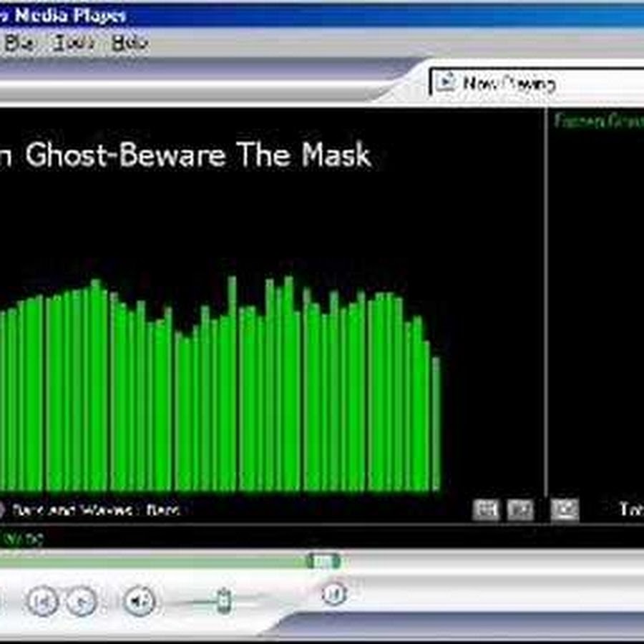This screenshot has height=644, width=644.
Task: Click the volume slider handle
Action: click(x=224, y=601)
